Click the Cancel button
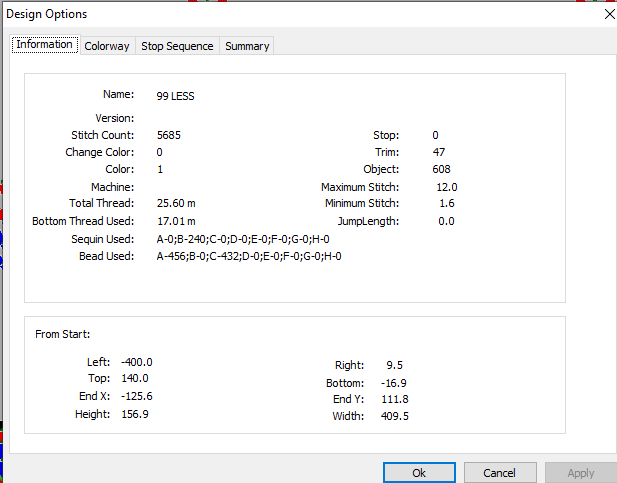 (x=500, y=472)
